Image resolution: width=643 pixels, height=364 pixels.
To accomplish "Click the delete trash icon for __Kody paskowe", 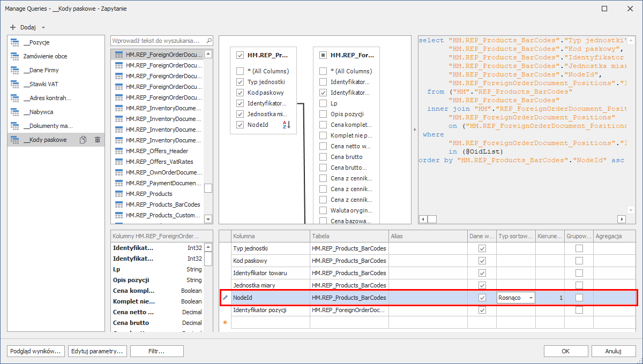I will [97, 140].
